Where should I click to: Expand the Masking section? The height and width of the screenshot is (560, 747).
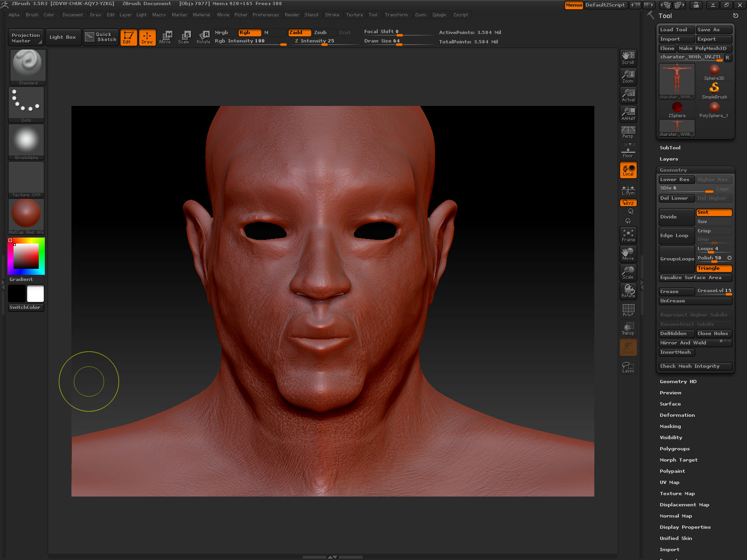point(670,427)
